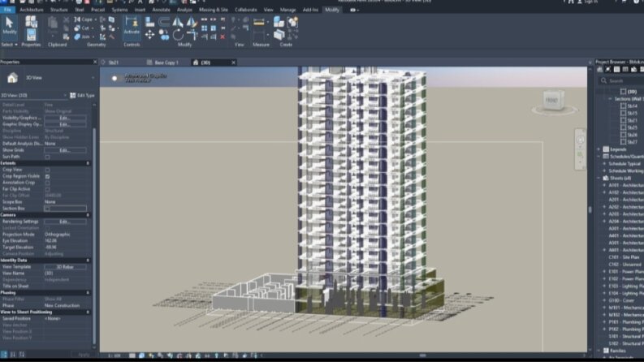Switch to the Sb21 view tab
The image size is (644, 362).
pyautogui.click(x=114, y=62)
